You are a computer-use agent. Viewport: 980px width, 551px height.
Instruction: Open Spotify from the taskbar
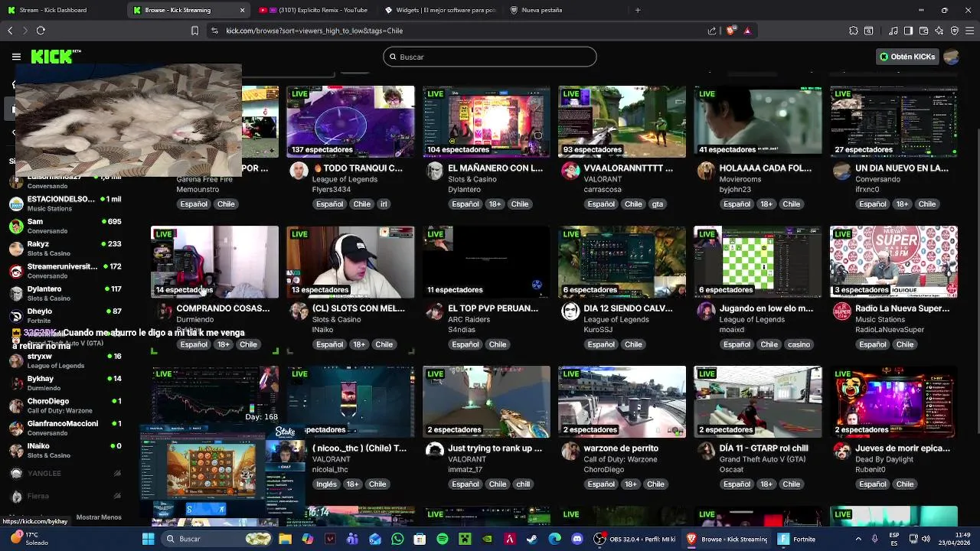point(442,539)
